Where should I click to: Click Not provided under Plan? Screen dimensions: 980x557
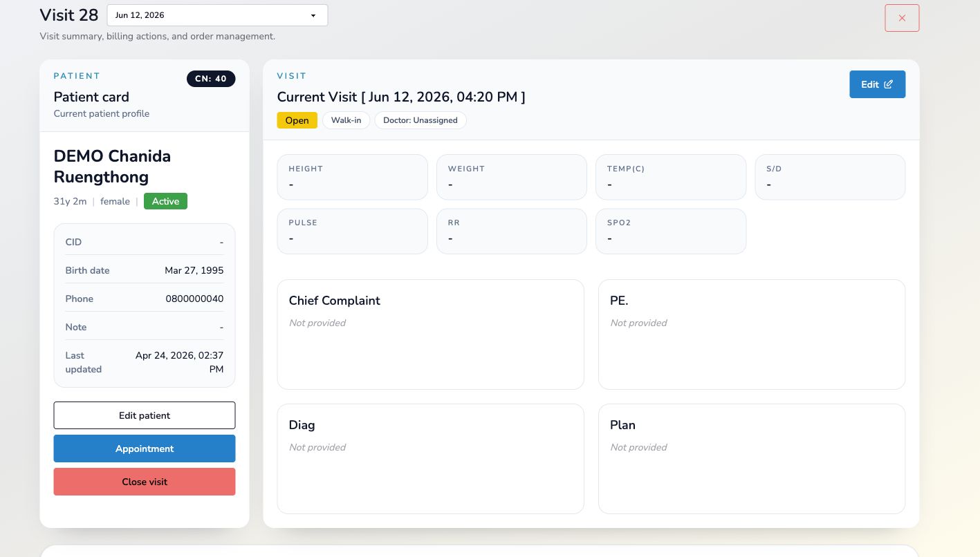click(x=638, y=447)
